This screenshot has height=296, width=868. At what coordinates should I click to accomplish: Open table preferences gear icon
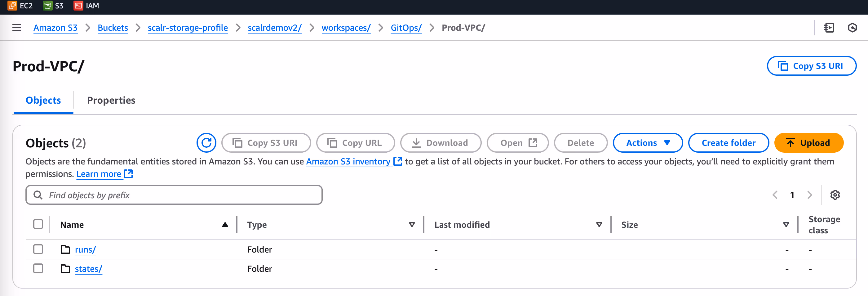[x=835, y=195]
